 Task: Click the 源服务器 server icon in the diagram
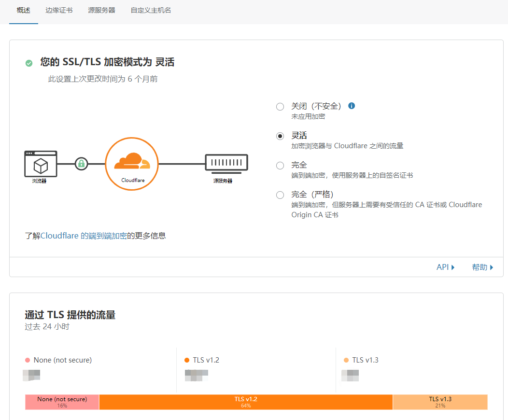(x=226, y=162)
